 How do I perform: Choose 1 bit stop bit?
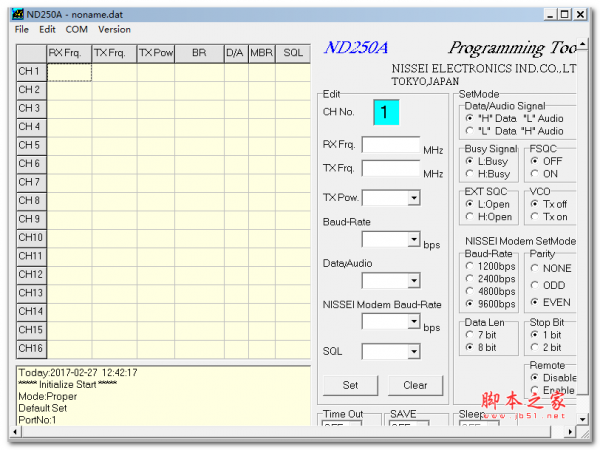pyautogui.click(x=546, y=335)
